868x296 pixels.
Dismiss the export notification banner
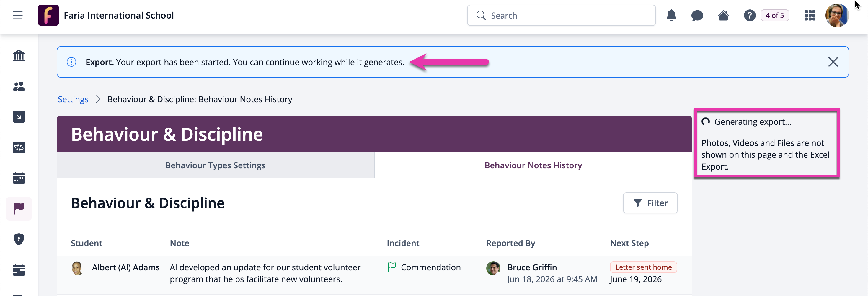pyautogui.click(x=833, y=62)
